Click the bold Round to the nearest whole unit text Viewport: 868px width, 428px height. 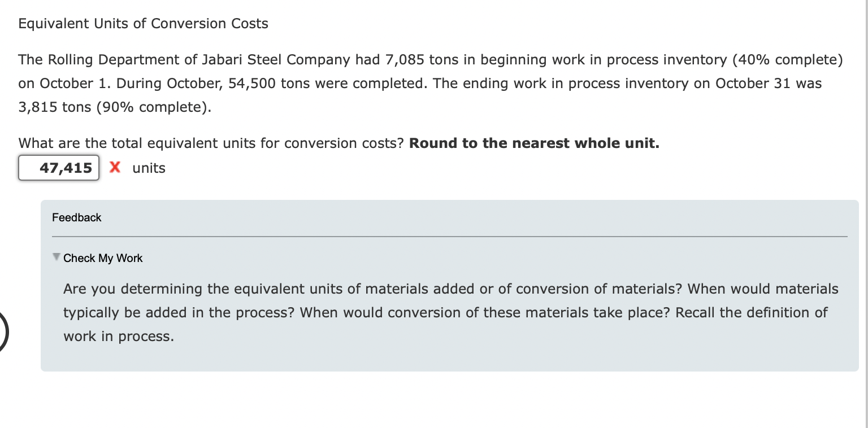click(533, 143)
